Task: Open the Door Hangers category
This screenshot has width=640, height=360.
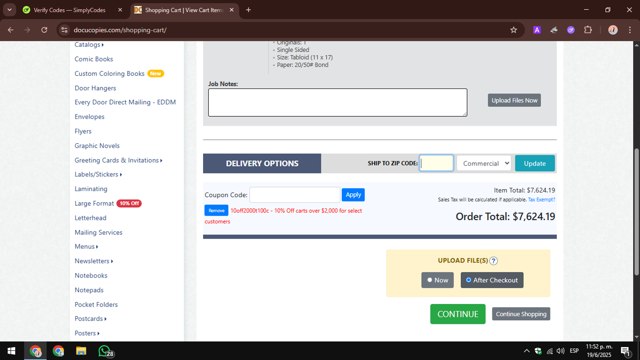Action: pos(95,88)
